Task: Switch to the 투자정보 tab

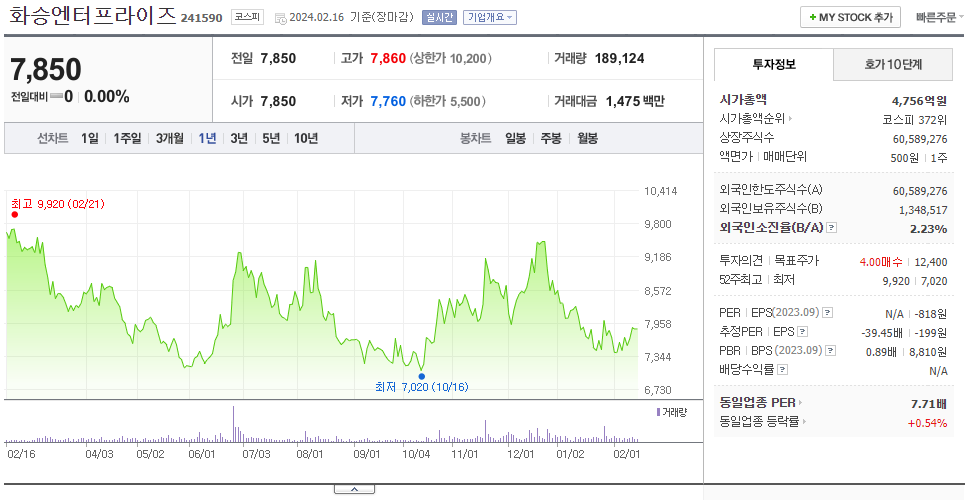Action: point(774,64)
